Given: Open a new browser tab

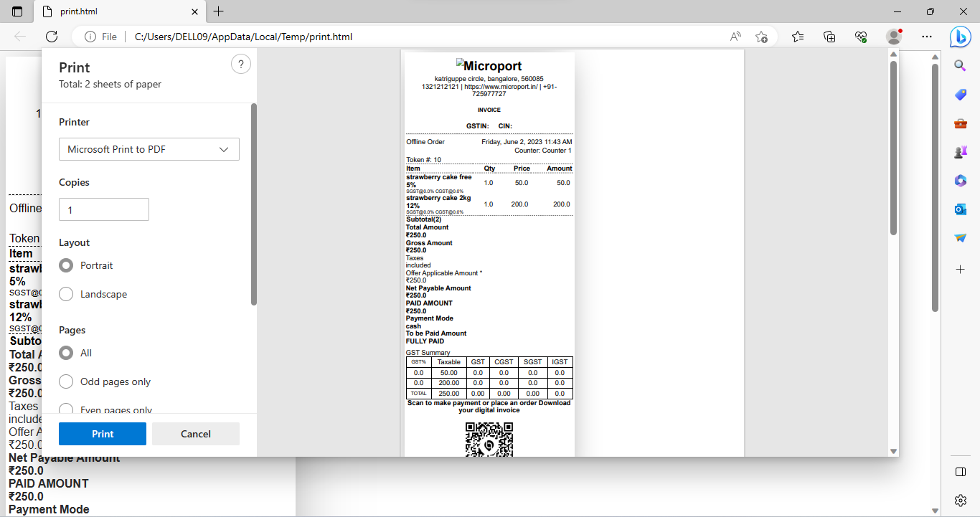Looking at the screenshot, I should tap(219, 11).
